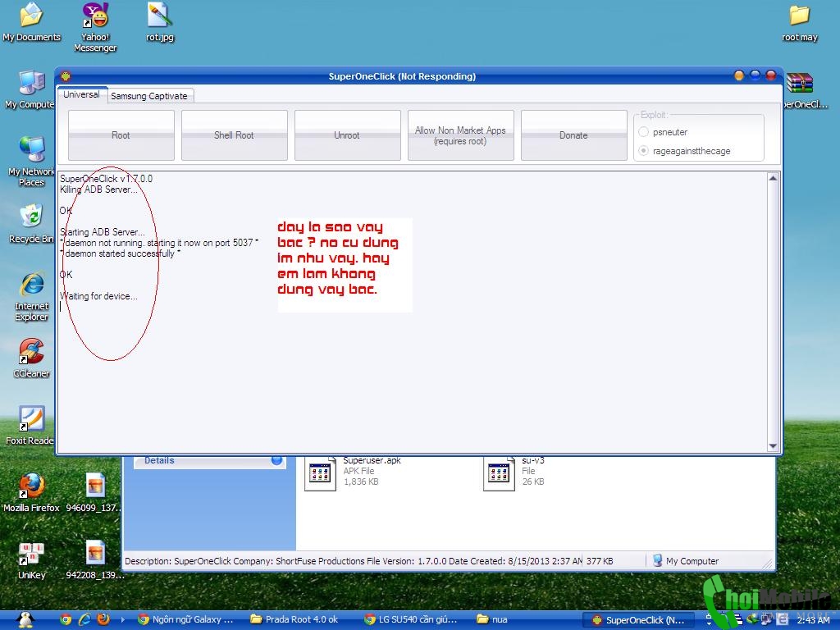
Task: Select the 942208_139 image file on desktop
Action: pyautogui.click(x=95, y=559)
